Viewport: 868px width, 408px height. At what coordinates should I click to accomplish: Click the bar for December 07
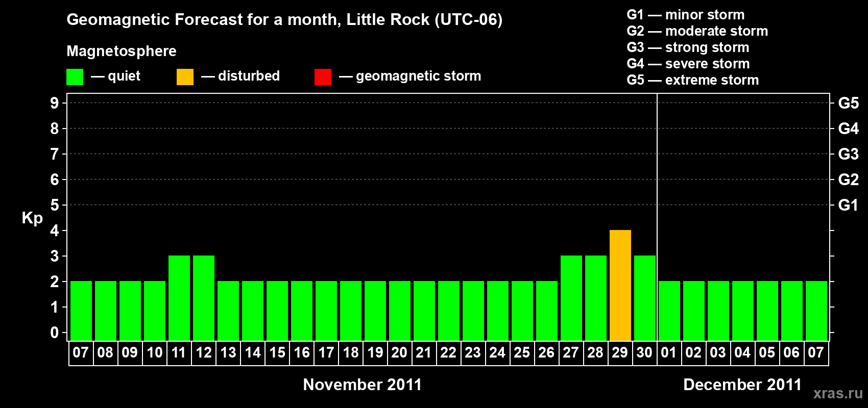pyautogui.click(x=816, y=311)
